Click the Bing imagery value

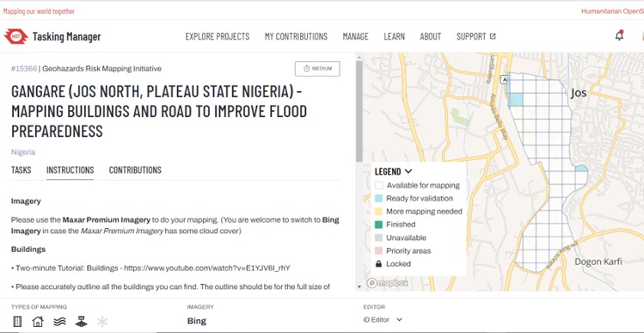point(197,321)
